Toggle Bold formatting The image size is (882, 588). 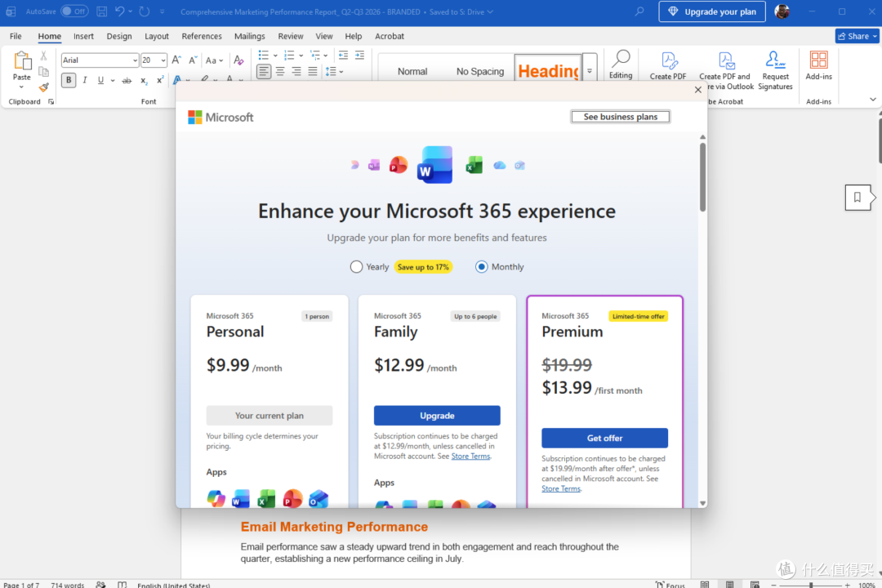tap(69, 80)
